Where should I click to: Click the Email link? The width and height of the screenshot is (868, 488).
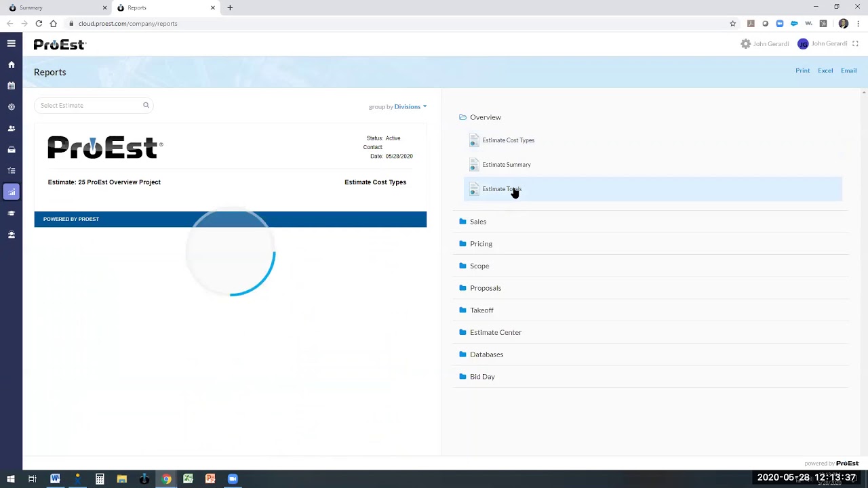849,70
